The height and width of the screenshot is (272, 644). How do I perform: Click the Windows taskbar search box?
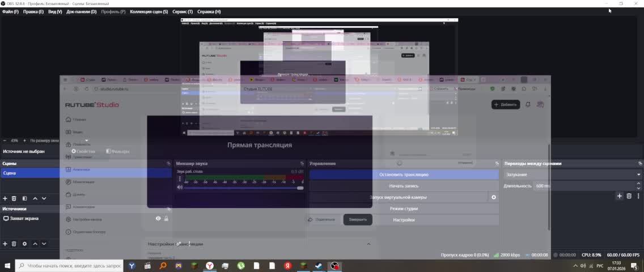69,266
